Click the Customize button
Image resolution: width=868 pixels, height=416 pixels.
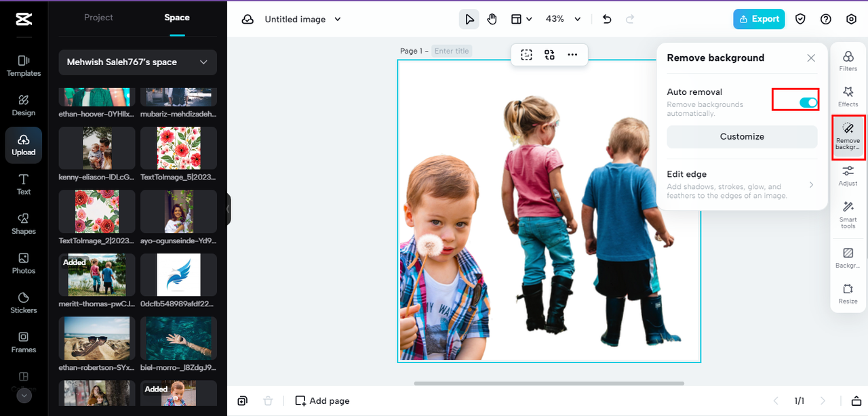pos(742,137)
